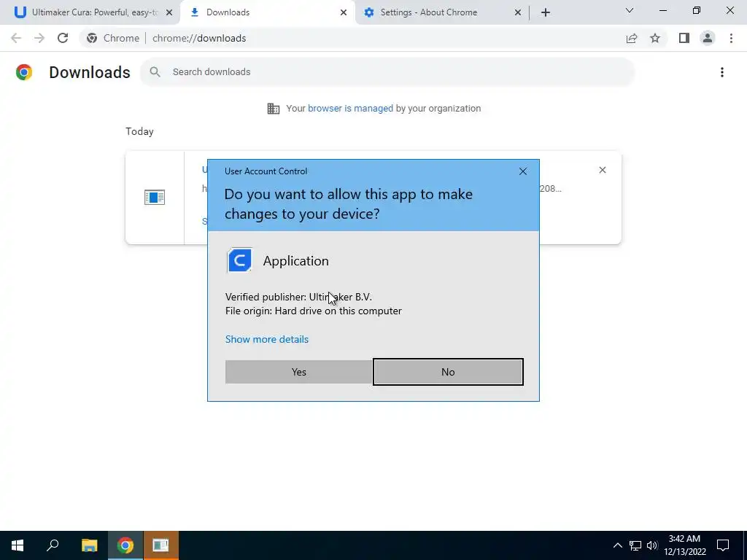The width and height of the screenshot is (747, 560).
Task: Bookmark this page with star icon
Action: click(655, 38)
